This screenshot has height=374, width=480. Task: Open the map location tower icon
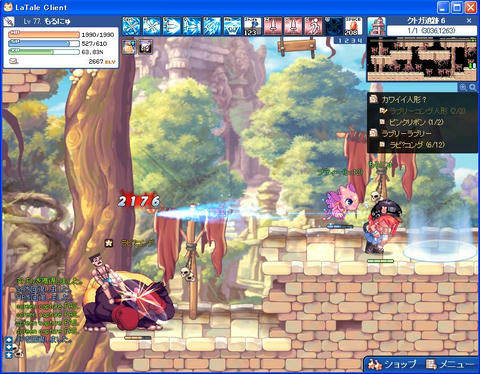377,26
